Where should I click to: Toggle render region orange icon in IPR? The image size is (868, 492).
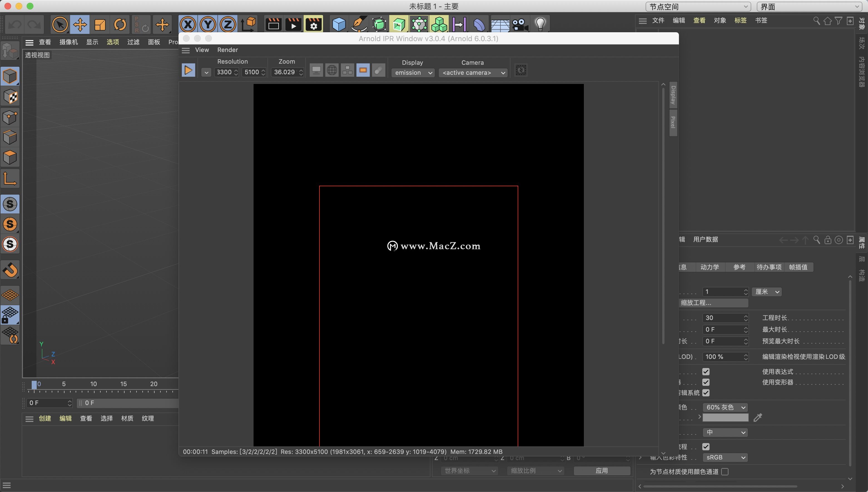[x=363, y=70]
